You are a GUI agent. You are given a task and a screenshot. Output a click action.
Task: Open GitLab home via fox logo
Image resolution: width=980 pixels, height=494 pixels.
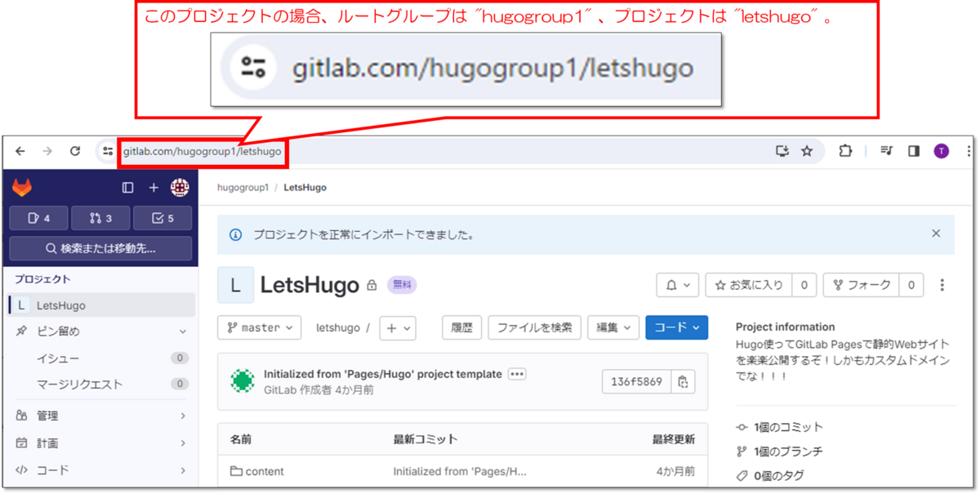[x=21, y=188]
